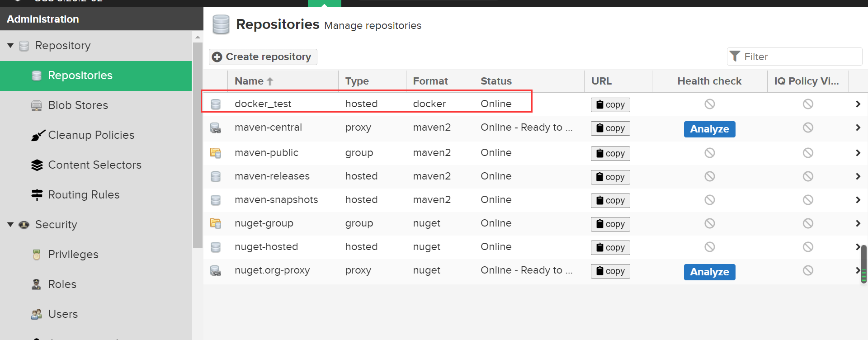This screenshot has height=340, width=868.
Task: Click the maven-releases hosted repository icon
Action: (216, 176)
